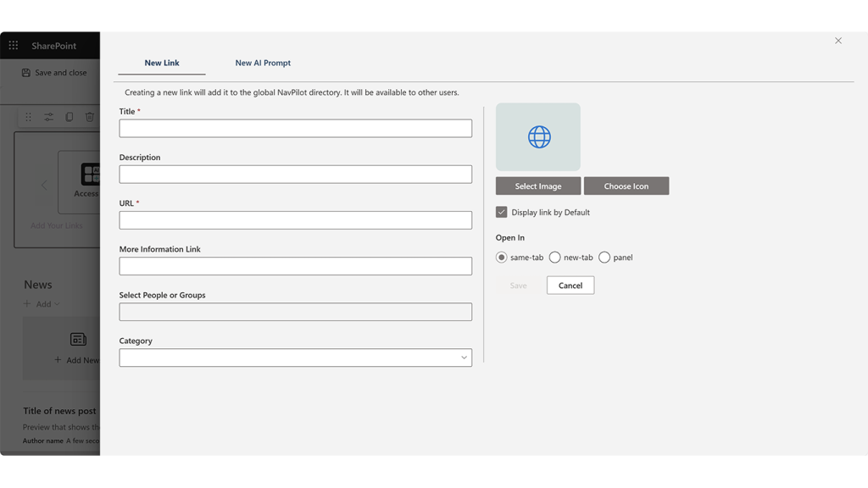Click the plus icon next to Add
Screen dimensions: 868x488
[27, 304]
